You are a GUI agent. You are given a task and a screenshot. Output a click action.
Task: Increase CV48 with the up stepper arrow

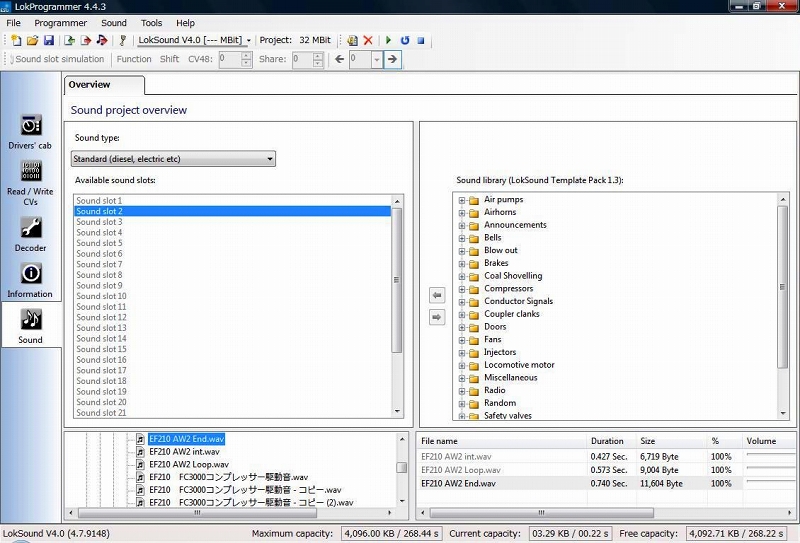[246, 56]
